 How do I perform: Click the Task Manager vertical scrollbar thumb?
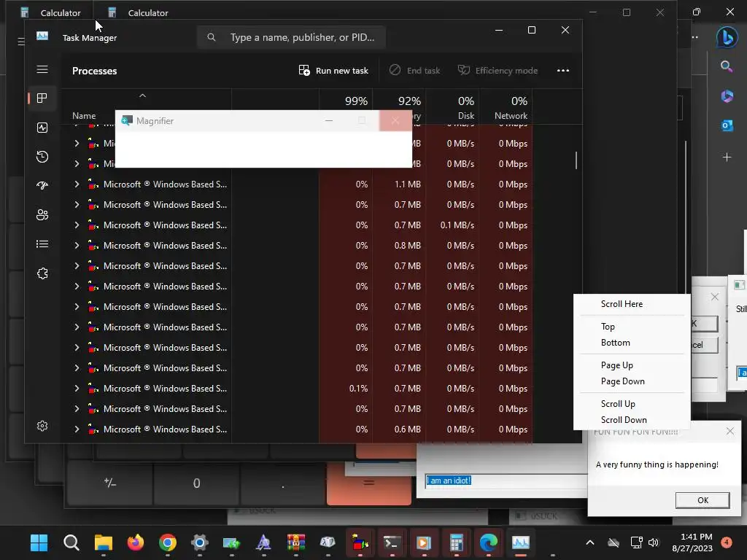[576, 160]
